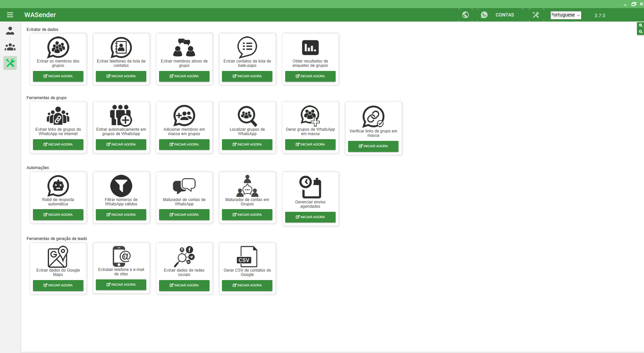The height and width of the screenshot is (353, 644).
Task: Click the version 3.7.0 label
Action: (x=600, y=15)
